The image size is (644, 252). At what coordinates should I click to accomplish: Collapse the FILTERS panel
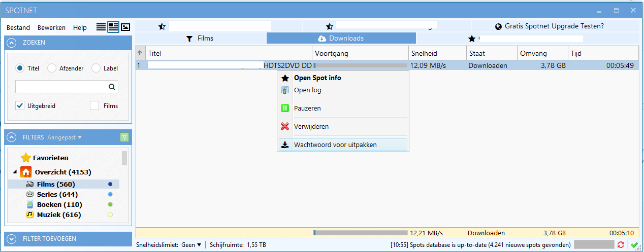[12, 137]
